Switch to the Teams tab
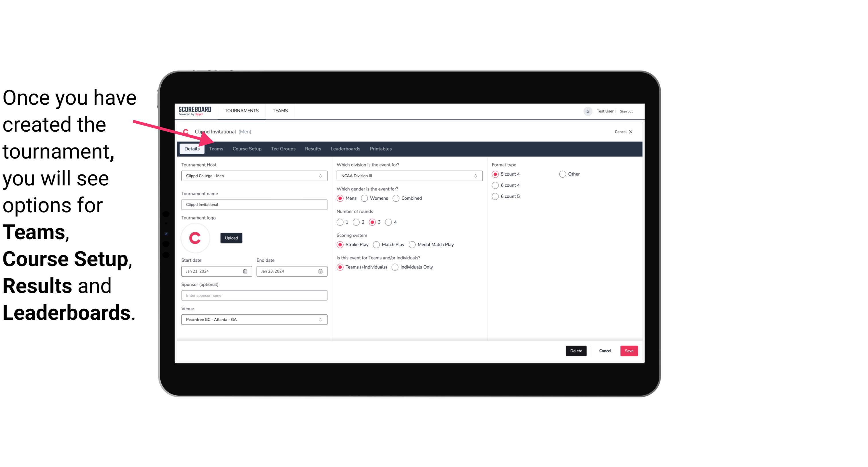 point(215,148)
